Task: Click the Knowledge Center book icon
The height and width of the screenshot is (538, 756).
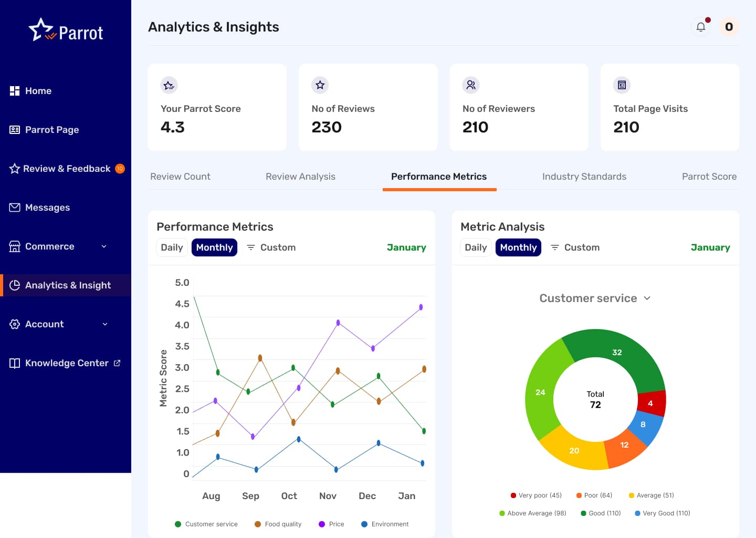Action: point(15,363)
